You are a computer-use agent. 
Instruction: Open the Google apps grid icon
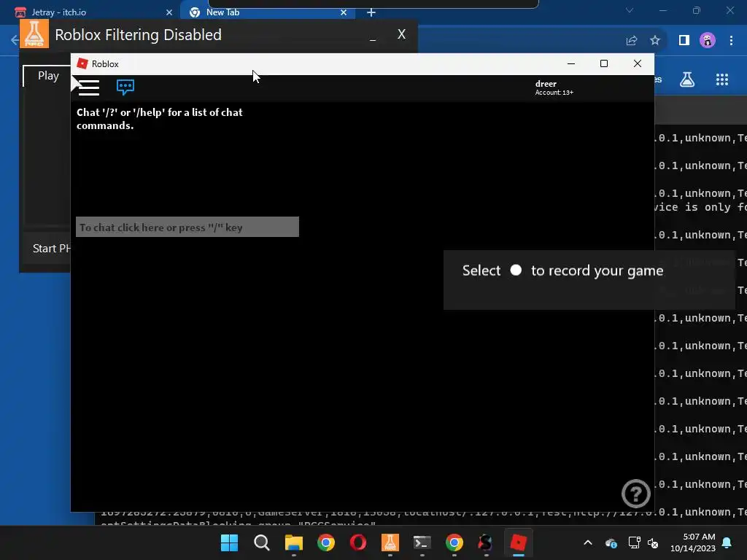[722, 79]
